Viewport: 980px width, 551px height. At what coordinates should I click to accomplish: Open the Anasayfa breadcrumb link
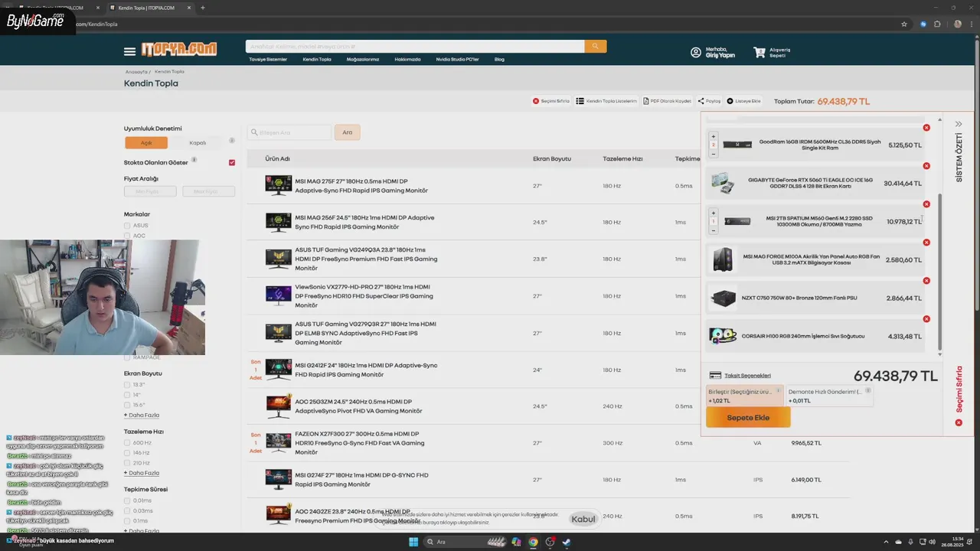136,71
